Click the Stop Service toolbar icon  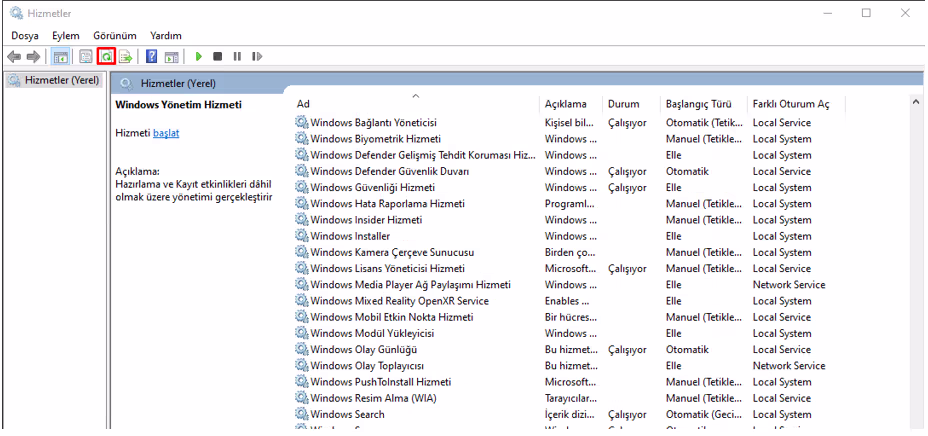(218, 57)
